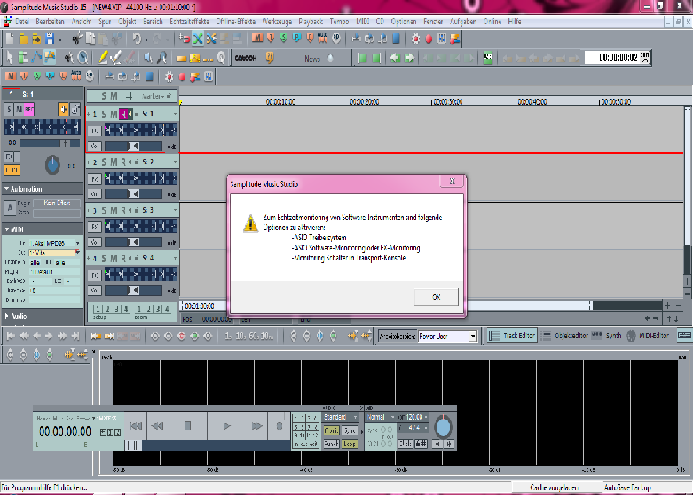Click the blue floppy save icon
694x495 pixels.
point(50,39)
